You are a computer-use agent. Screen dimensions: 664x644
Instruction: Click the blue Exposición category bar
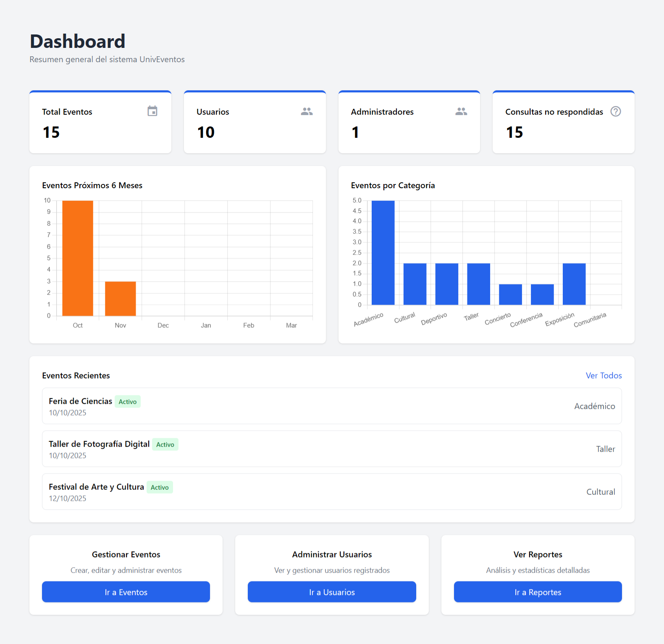click(x=574, y=284)
